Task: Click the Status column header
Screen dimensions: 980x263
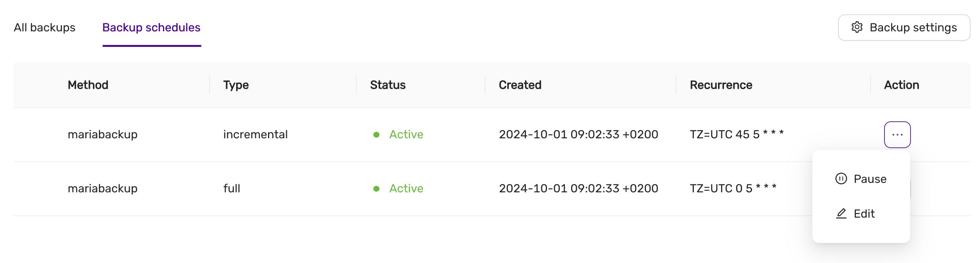Action: tap(387, 85)
